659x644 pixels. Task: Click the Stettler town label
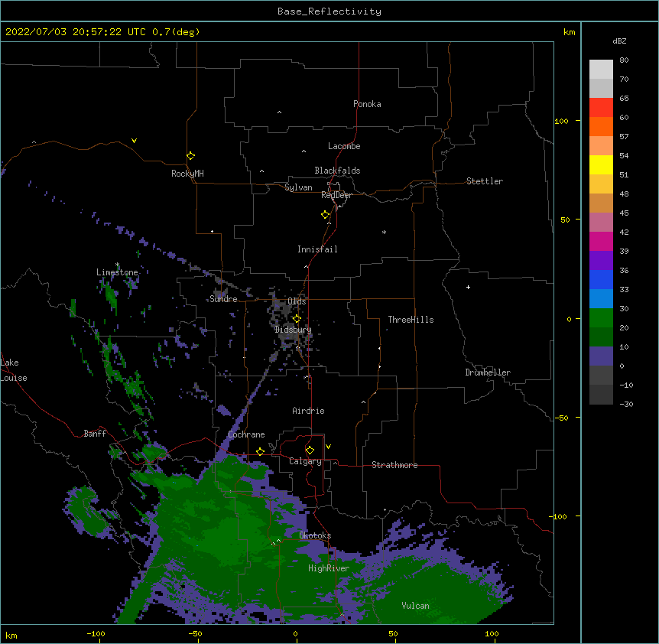pyautogui.click(x=484, y=181)
